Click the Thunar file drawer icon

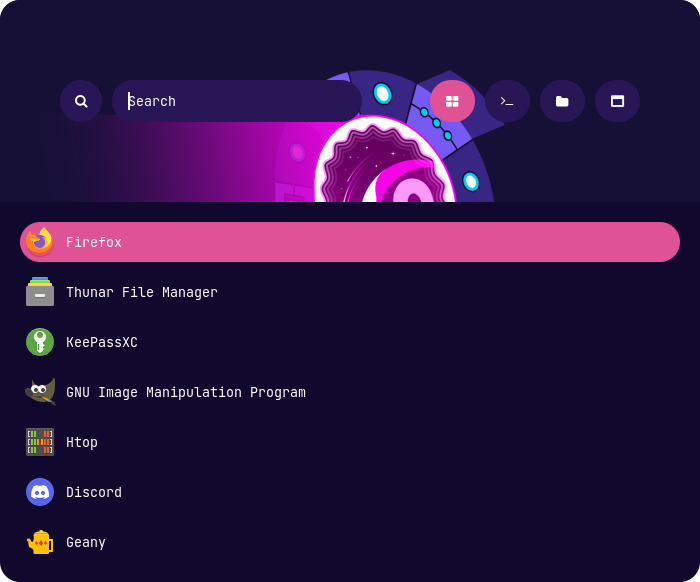tap(40, 292)
